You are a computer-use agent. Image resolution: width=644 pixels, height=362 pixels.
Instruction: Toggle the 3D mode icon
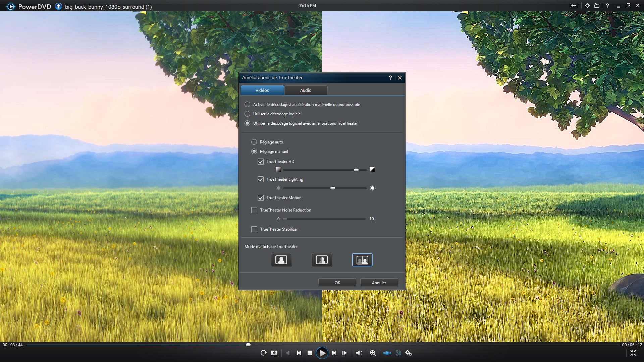[398, 353]
